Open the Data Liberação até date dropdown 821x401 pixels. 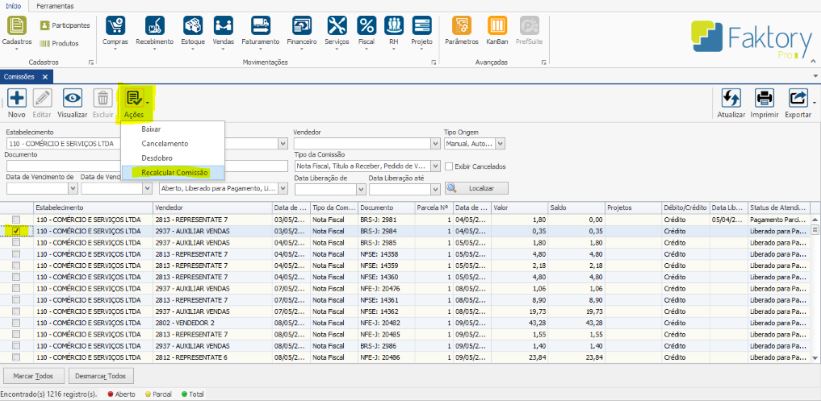[434, 188]
